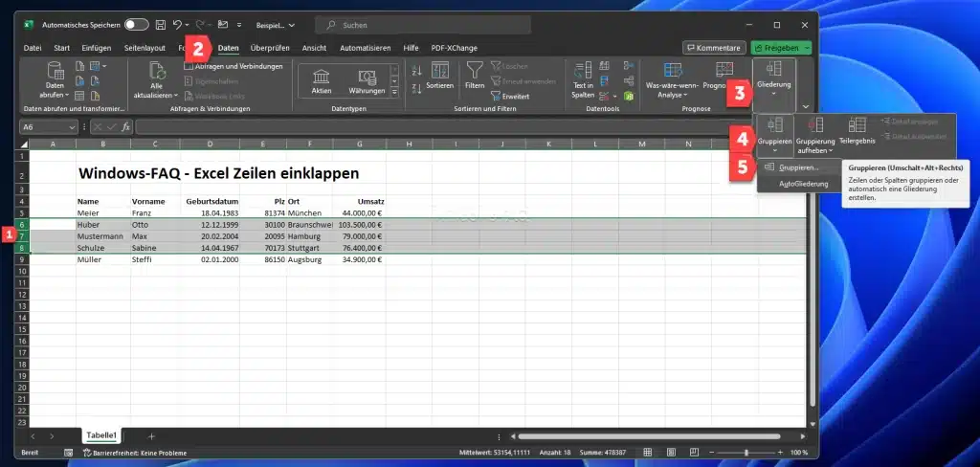980x467 pixels.
Task: Select the Gruppieren... menu entry
Action: click(x=798, y=168)
